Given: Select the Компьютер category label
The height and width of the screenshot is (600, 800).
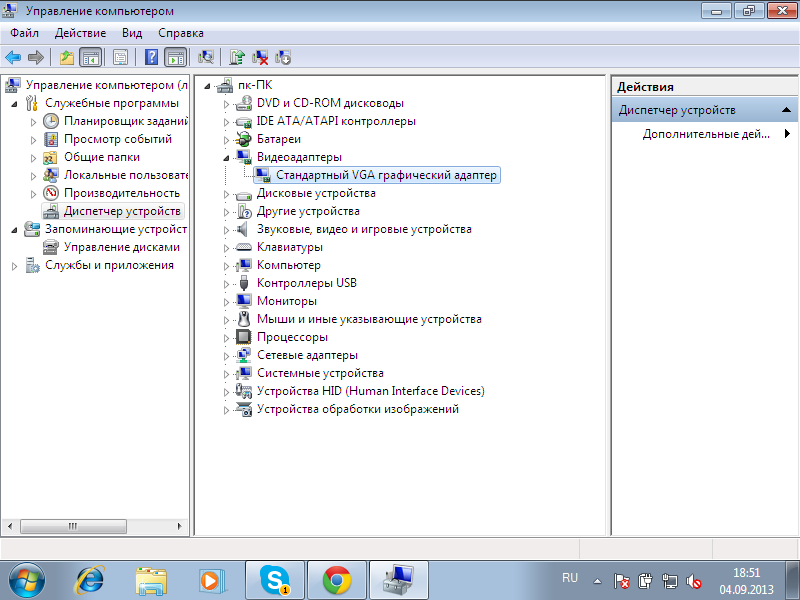Looking at the screenshot, I should pos(289,265).
